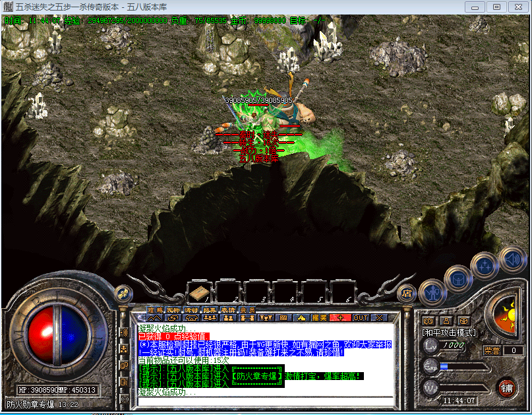Click the Lv round badge
This screenshot has height=415, width=532.
click(x=431, y=346)
